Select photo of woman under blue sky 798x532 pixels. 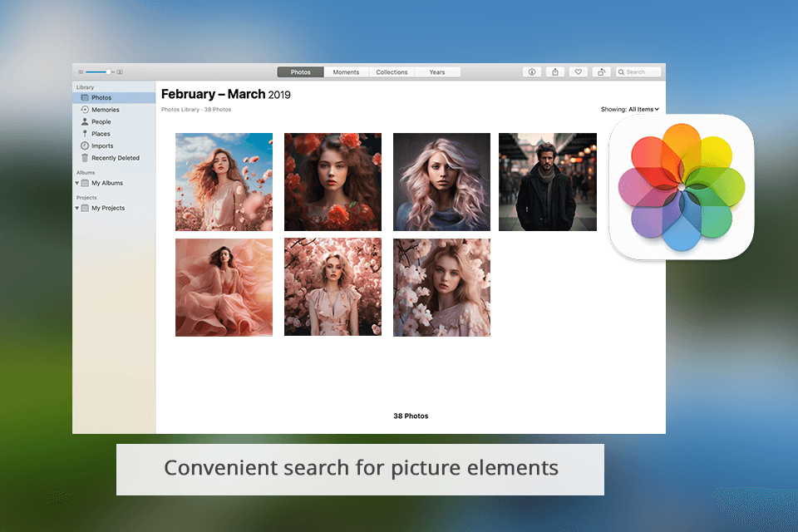point(224,182)
